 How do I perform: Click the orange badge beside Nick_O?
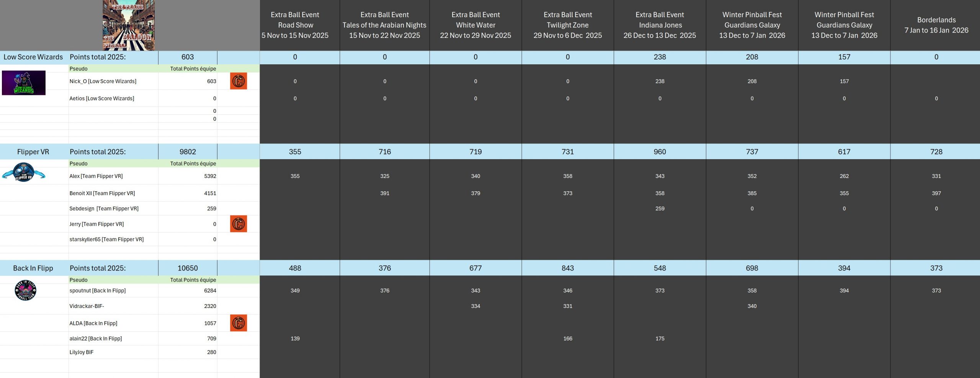point(238,81)
